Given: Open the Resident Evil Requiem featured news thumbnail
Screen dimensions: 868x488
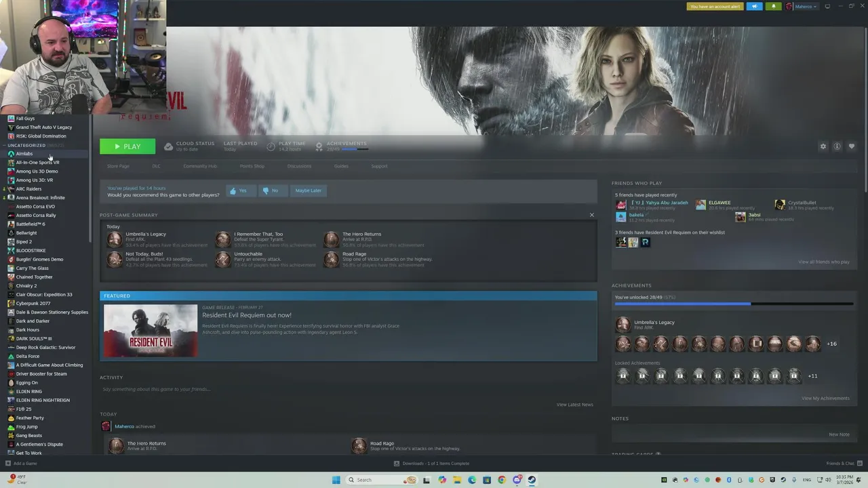Looking at the screenshot, I should (x=151, y=331).
